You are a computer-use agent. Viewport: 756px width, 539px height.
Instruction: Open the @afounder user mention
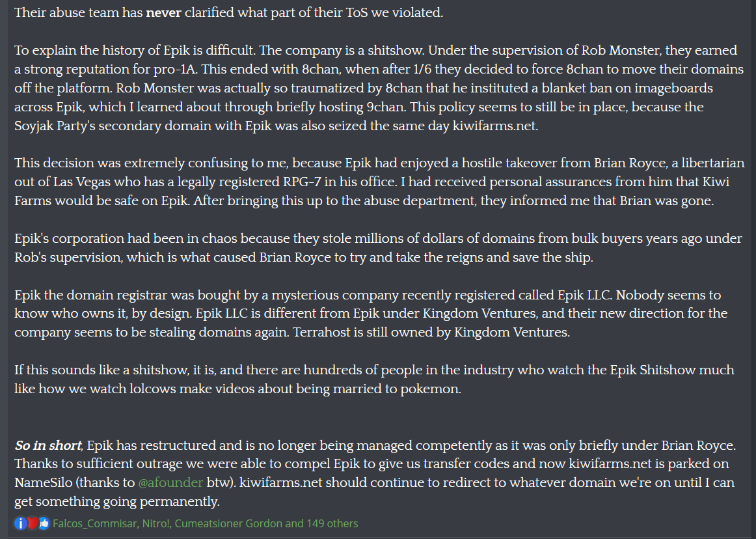170,482
